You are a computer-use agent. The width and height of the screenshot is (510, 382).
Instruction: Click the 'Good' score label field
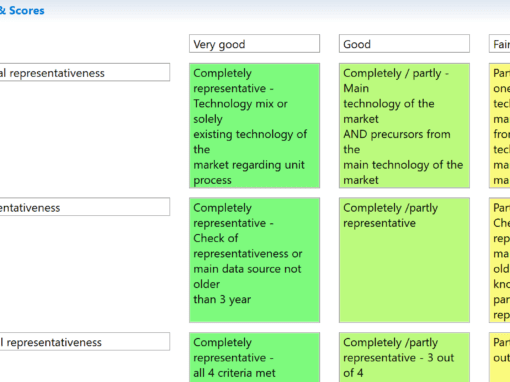[x=404, y=44]
